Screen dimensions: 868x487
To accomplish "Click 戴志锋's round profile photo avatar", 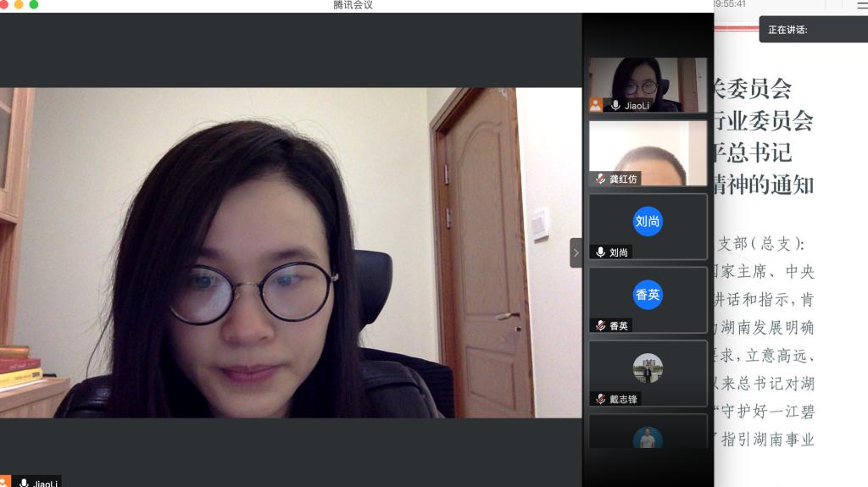I will pos(648,368).
